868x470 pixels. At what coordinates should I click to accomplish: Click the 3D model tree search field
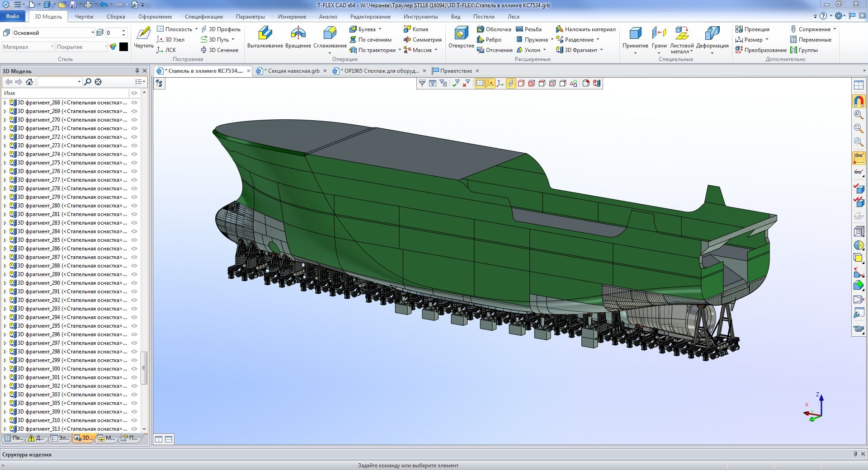tap(57, 82)
